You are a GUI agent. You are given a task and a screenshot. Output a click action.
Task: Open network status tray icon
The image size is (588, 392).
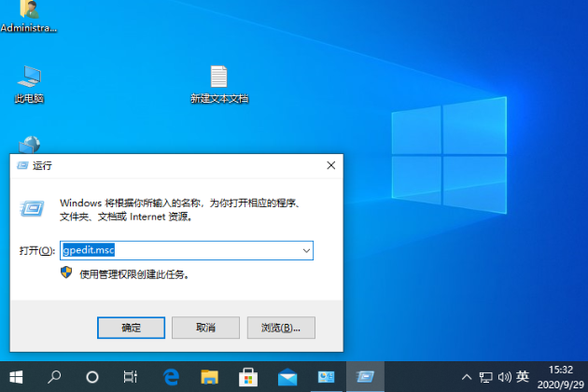click(485, 377)
